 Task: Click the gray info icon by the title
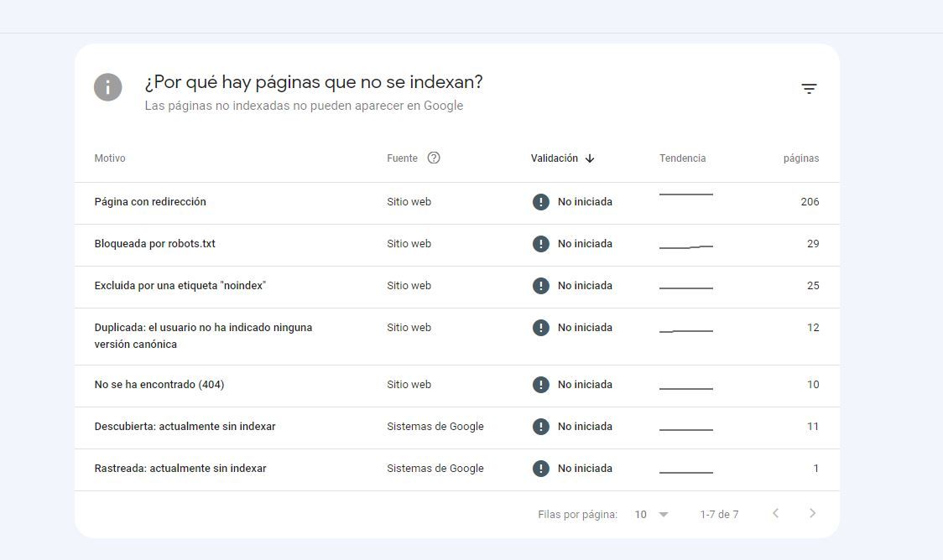[x=107, y=88]
